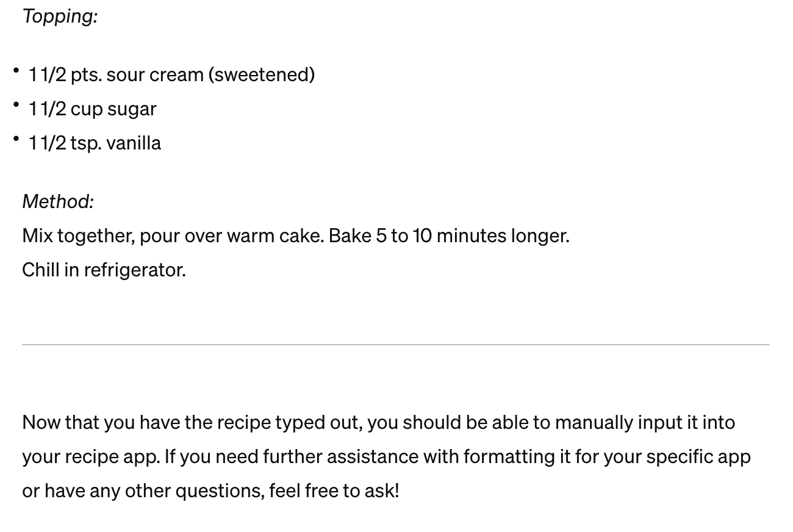This screenshot has width=793, height=532.
Task: Click the 1 1/2 tsp. vanilla item
Action: 95,143
